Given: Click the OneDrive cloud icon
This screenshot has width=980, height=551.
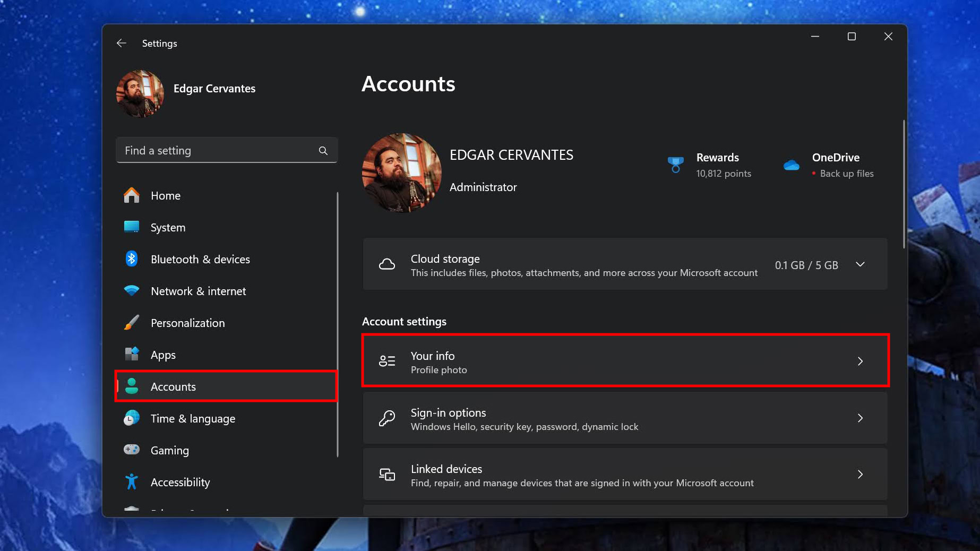Looking at the screenshot, I should (791, 165).
